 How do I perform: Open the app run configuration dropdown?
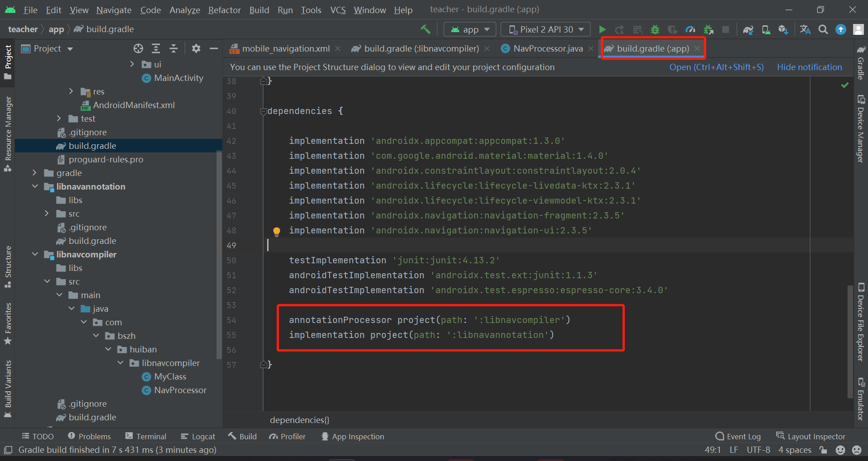470,29
